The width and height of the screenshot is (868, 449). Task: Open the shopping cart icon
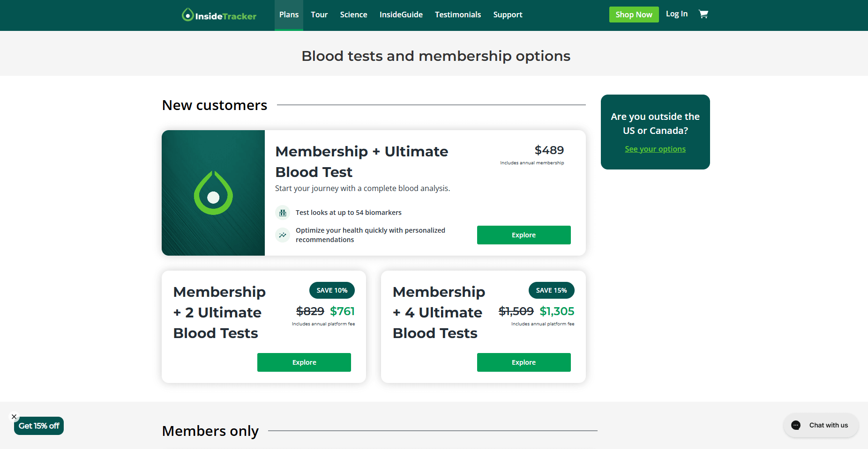pos(703,14)
